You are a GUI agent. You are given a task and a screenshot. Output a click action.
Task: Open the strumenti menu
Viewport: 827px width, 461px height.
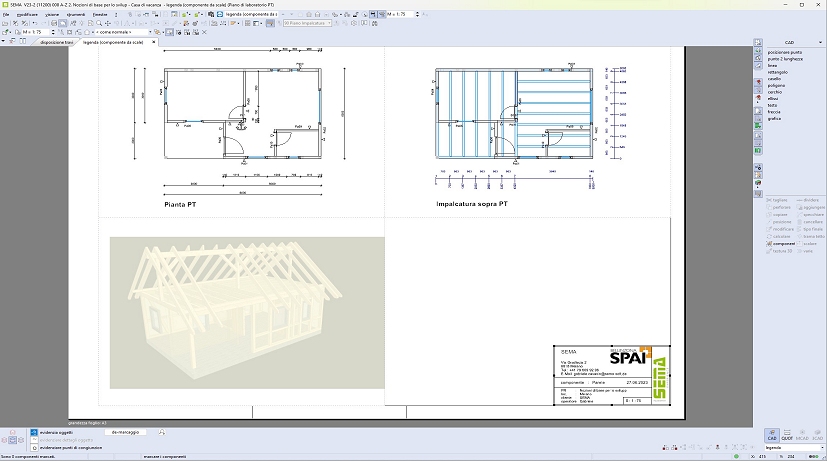(76, 14)
